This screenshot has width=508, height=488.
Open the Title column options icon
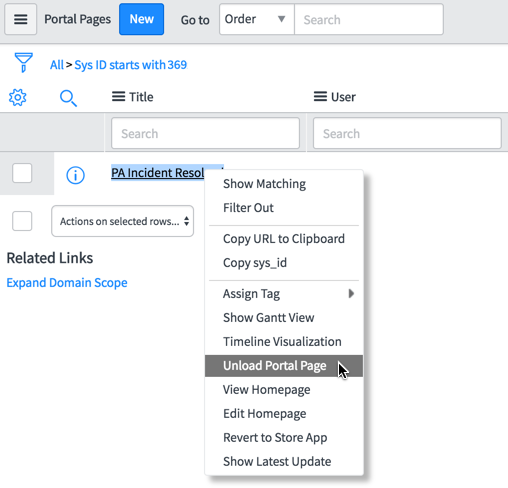(x=118, y=97)
